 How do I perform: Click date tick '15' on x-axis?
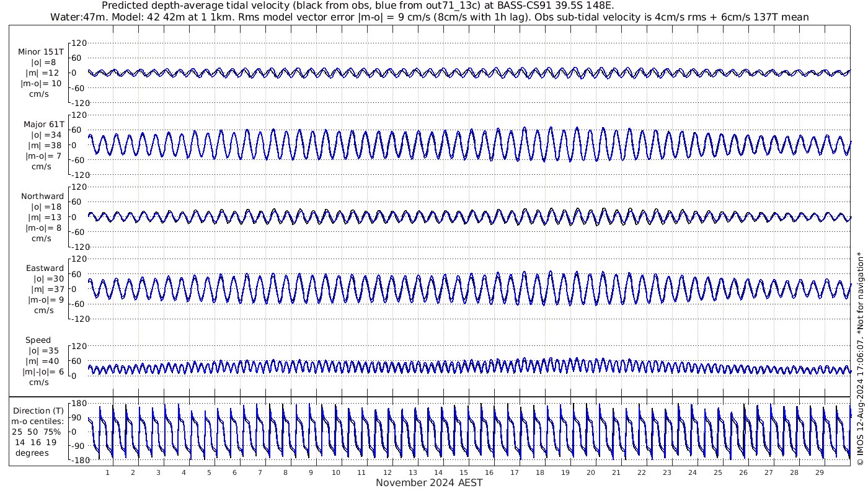click(x=463, y=472)
